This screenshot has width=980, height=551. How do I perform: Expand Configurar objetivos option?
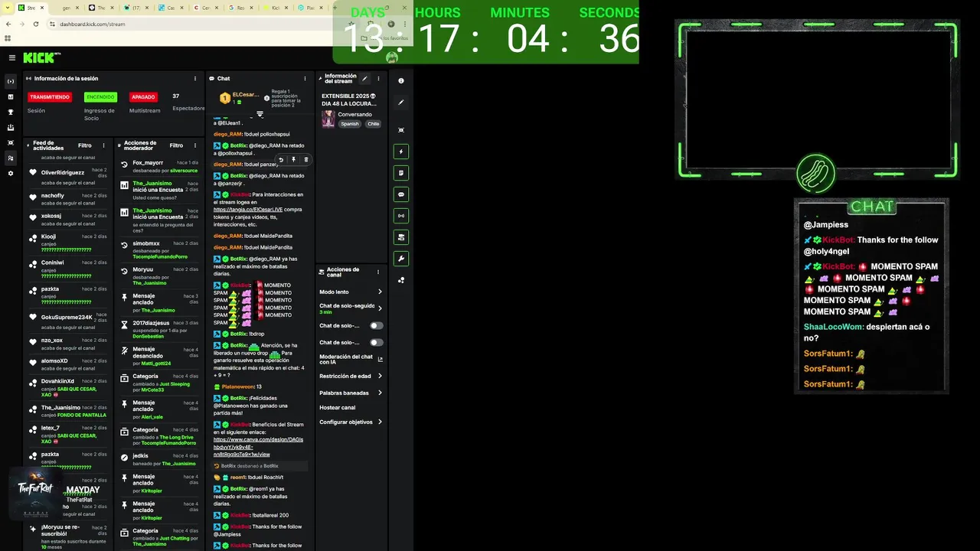(351, 422)
